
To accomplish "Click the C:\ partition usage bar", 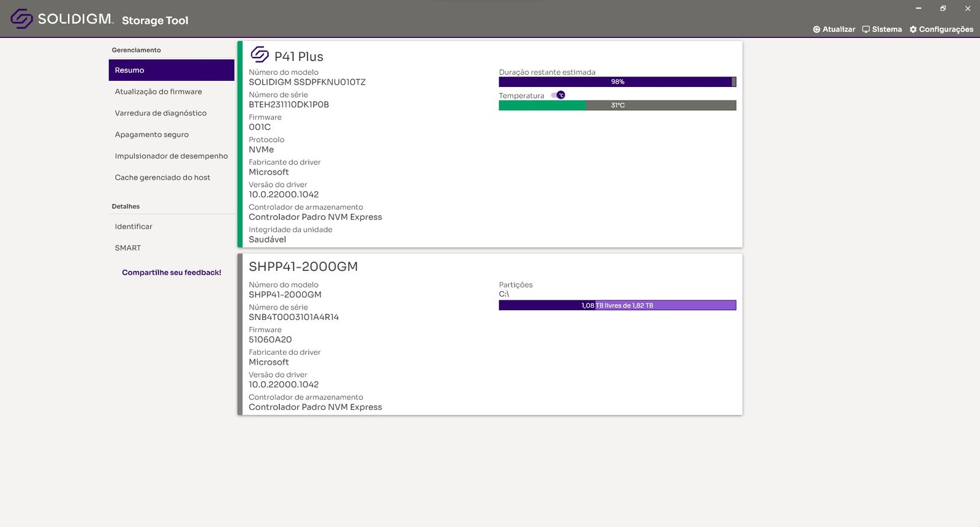I will click(x=617, y=305).
